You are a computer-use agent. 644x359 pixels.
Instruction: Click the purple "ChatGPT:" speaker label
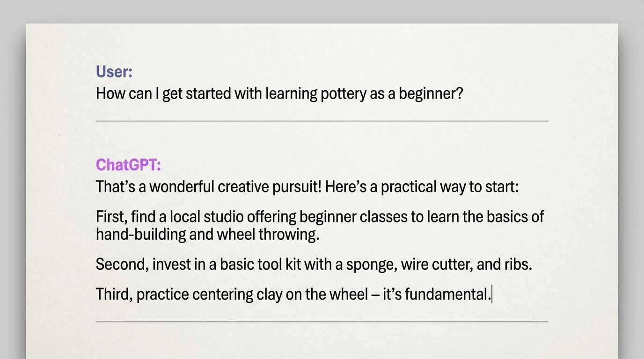point(128,165)
